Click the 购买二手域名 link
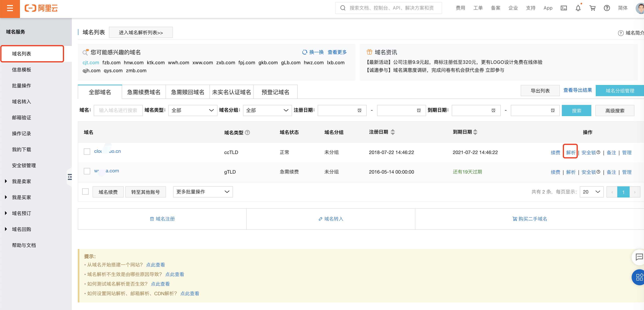 point(530,219)
